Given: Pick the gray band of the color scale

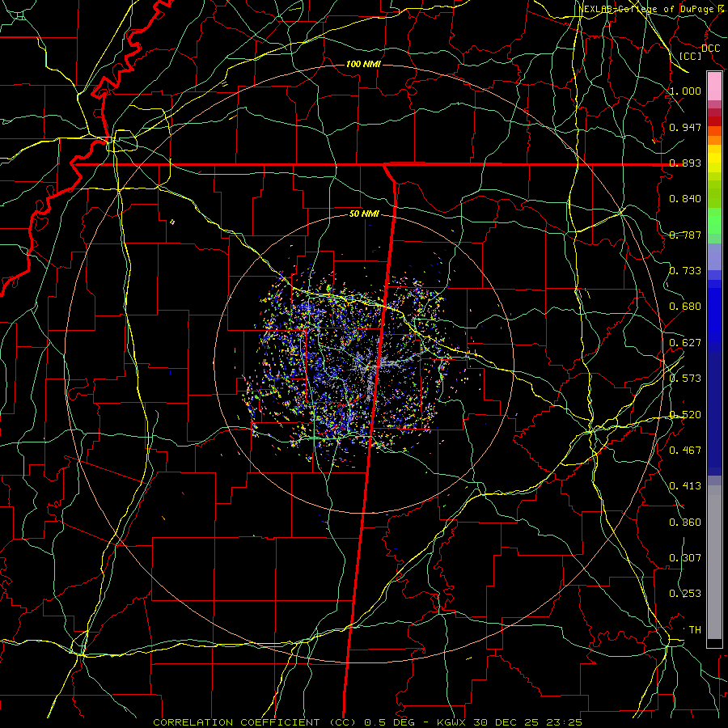Looking at the screenshot, I should pos(714,562).
